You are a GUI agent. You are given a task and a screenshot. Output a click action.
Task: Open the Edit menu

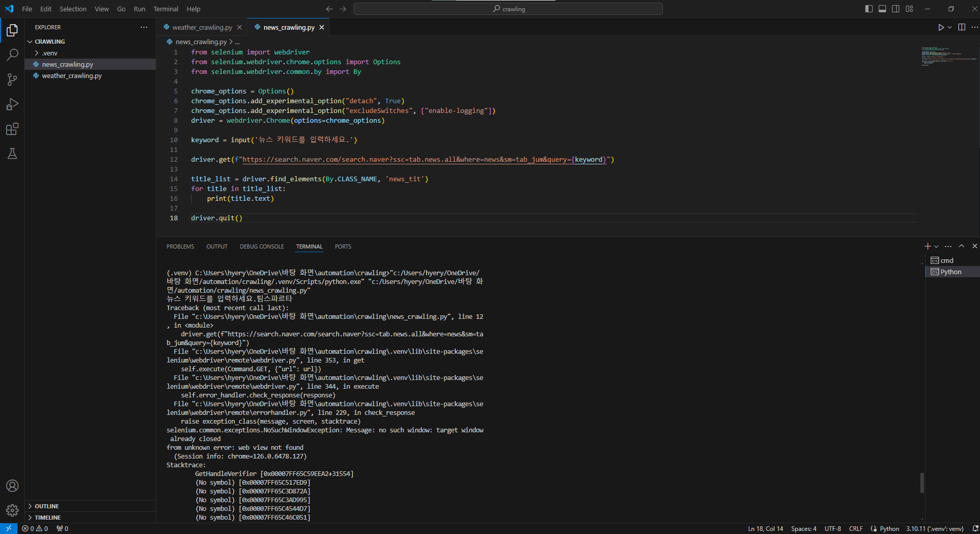[x=46, y=9]
